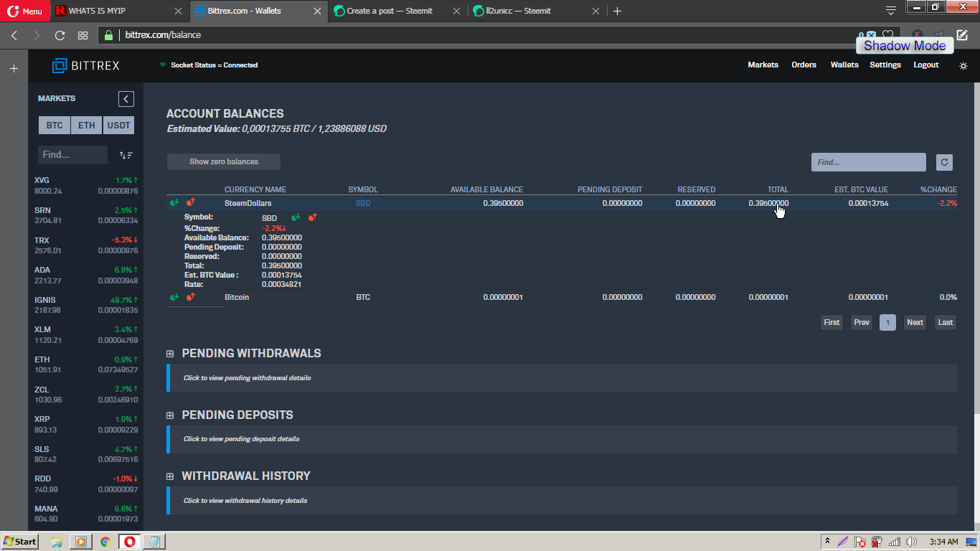The width and height of the screenshot is (980, 551).
Task: Open the Orders menu in header
Action: coord(804,65)
